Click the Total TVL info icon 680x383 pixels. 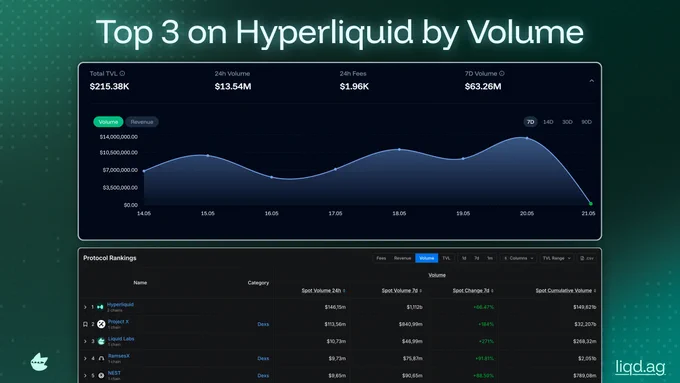point(122,74)
